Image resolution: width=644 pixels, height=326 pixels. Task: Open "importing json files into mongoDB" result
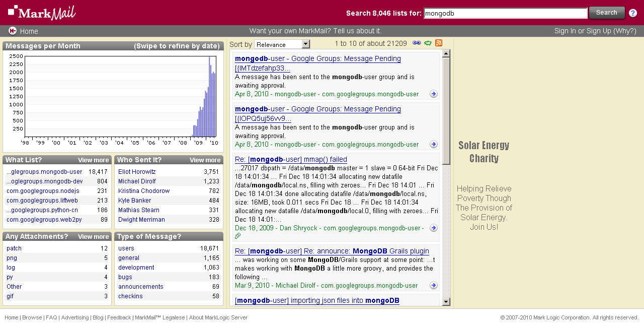pyautogui.click(x=317, y=301)
